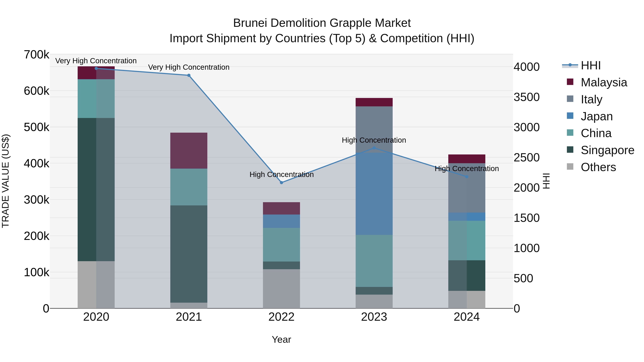Click the 2500 HHI axis tick label
This screenshot has height=362, width=644.
[527, 158]
